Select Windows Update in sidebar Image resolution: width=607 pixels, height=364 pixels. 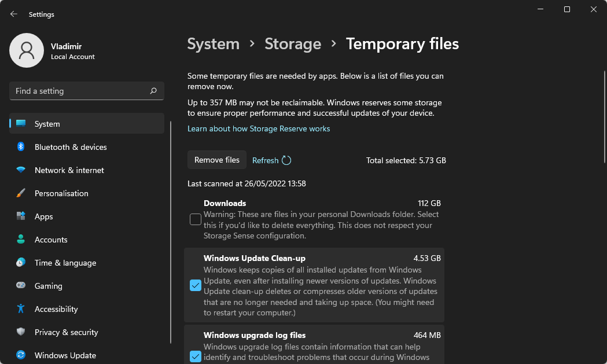[87, 355]
